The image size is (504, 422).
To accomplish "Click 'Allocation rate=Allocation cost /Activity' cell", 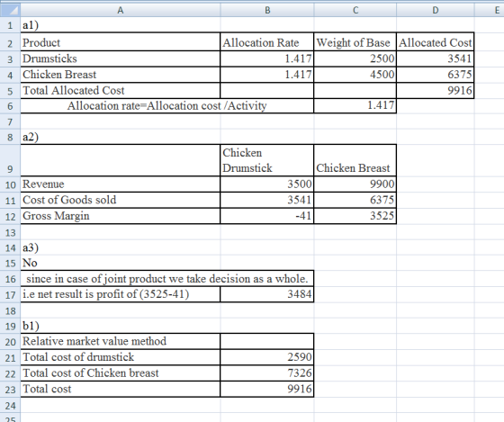I will point(167,106).
